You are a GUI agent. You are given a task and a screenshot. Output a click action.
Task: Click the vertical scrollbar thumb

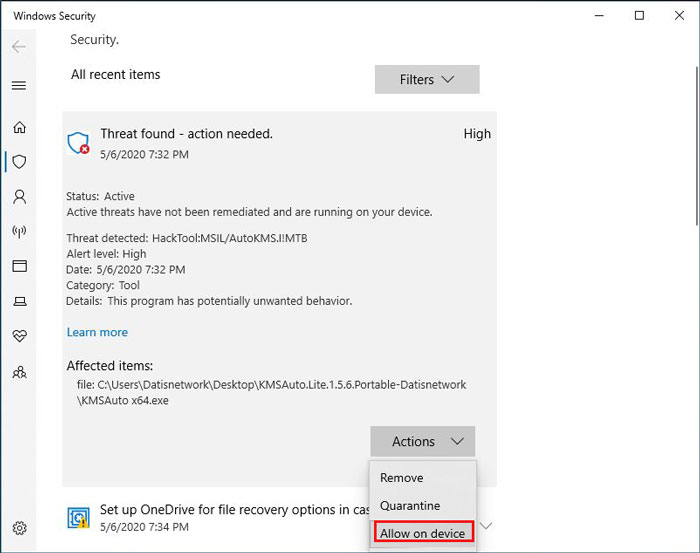tap(697, 145)
